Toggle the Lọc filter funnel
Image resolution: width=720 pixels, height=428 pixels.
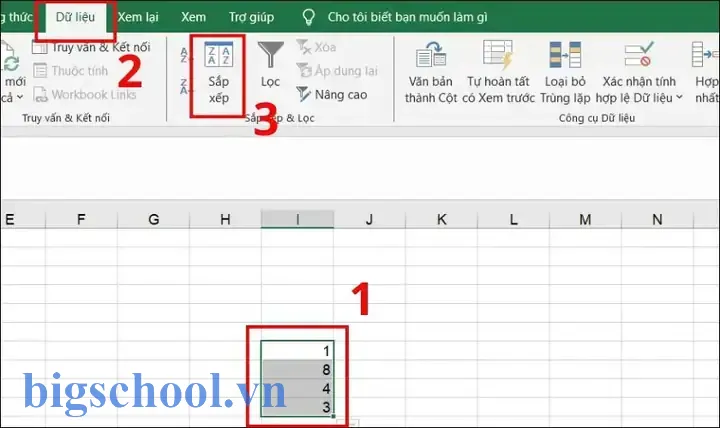(270, 64)
